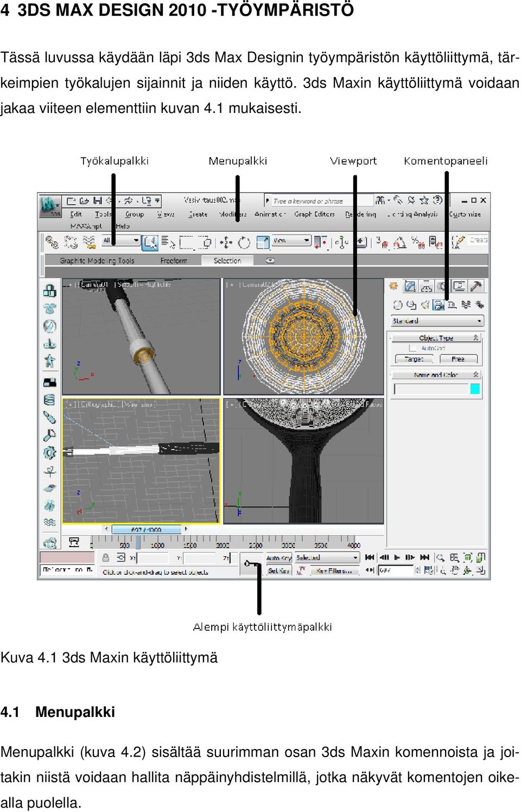The height and width of the screenshot is (812, 521).
Task: Open the Key Filters dialog
Action: tap(334, 570)
